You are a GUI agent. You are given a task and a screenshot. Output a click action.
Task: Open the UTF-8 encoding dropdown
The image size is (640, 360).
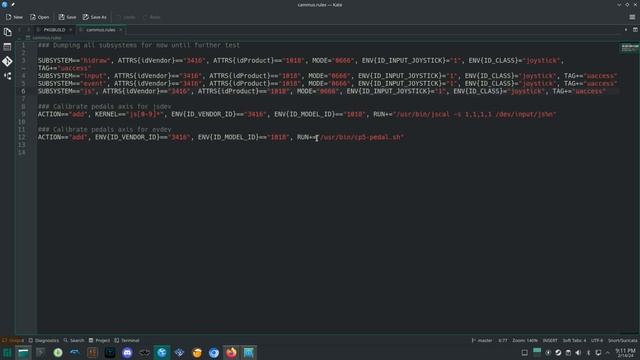(597, 340)
